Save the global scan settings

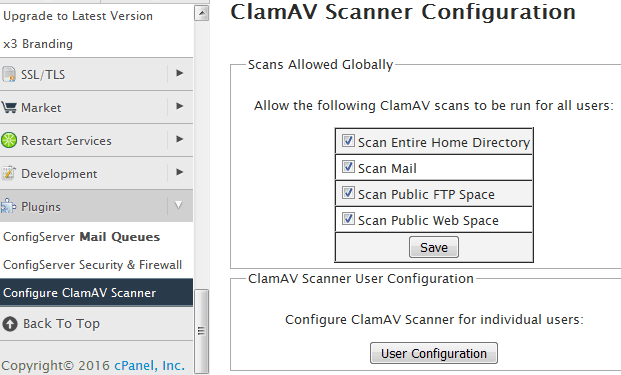(434, 247)
